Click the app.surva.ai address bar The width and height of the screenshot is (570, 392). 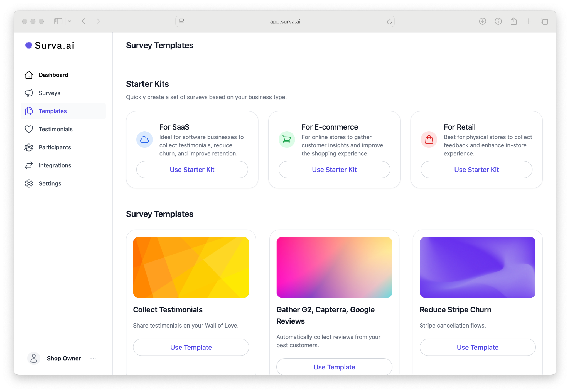285,21
